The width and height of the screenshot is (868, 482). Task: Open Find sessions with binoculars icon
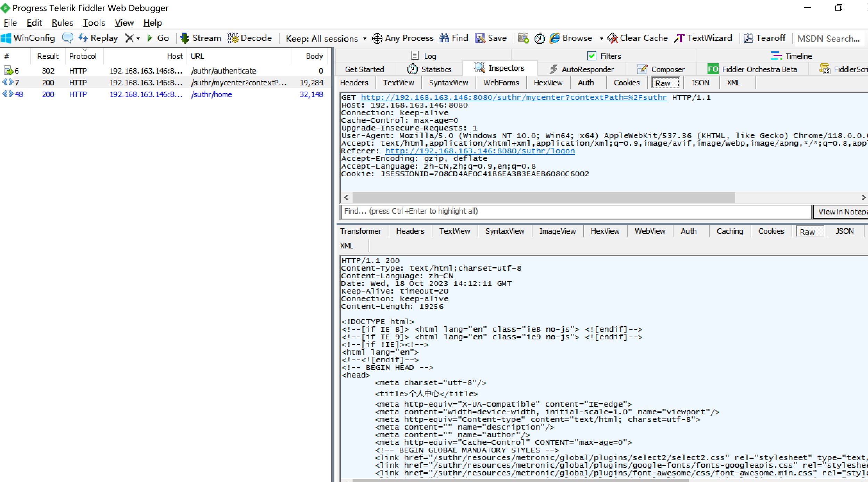tap(454, 38)
